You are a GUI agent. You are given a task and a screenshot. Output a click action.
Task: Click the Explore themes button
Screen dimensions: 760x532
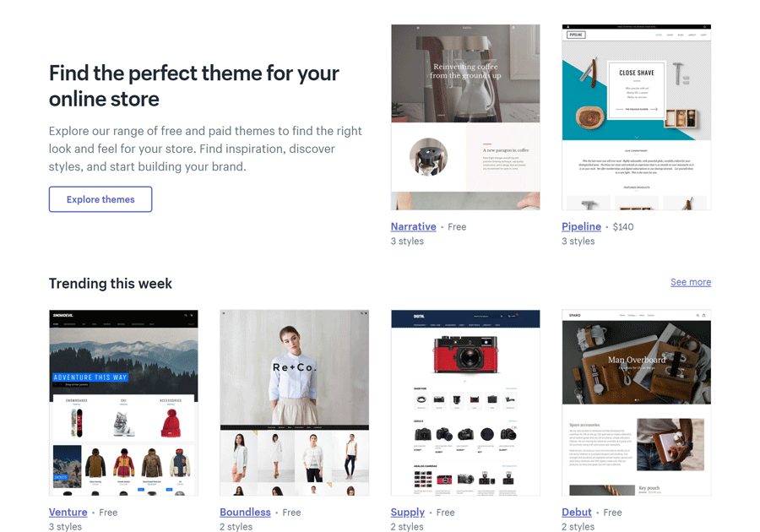[x=100, y=199]
